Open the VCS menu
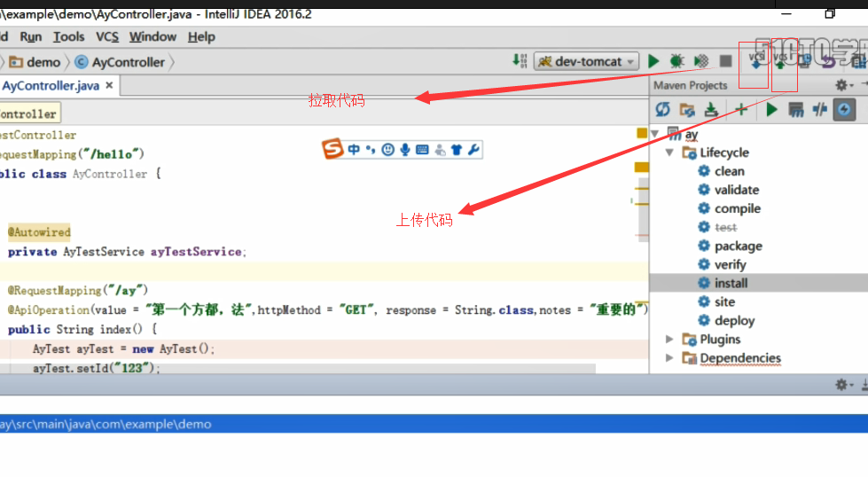Image resolution: width=868 pixels, height=477 pixels. (107, 37)
